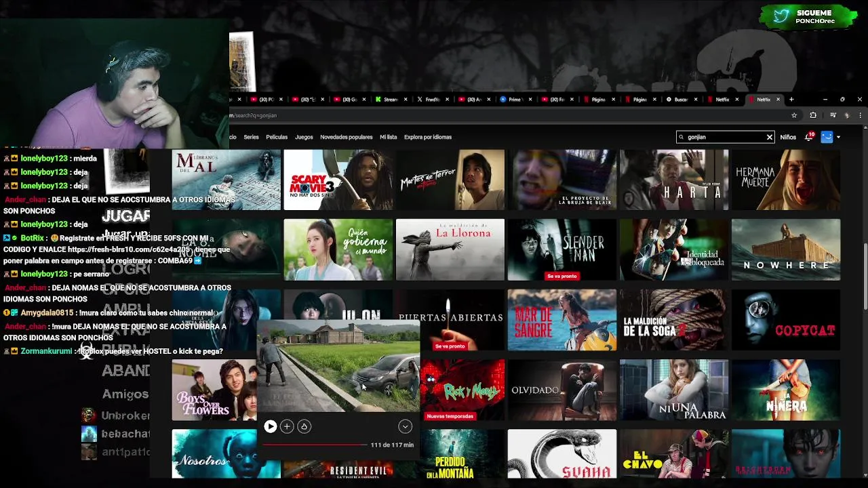Open Quién gobierna el mundo thumbnail
Image resolution: width=868 pixels, height=488 pixels.
pyautogui.click(x=338, y=249)
